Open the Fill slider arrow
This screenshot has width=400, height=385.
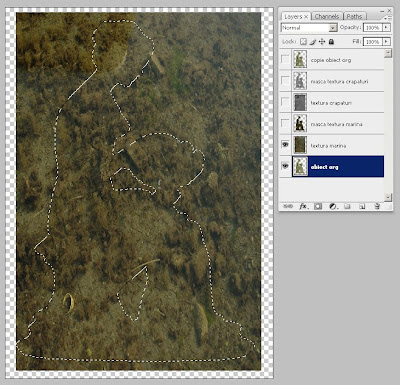[x=386, y=42]
